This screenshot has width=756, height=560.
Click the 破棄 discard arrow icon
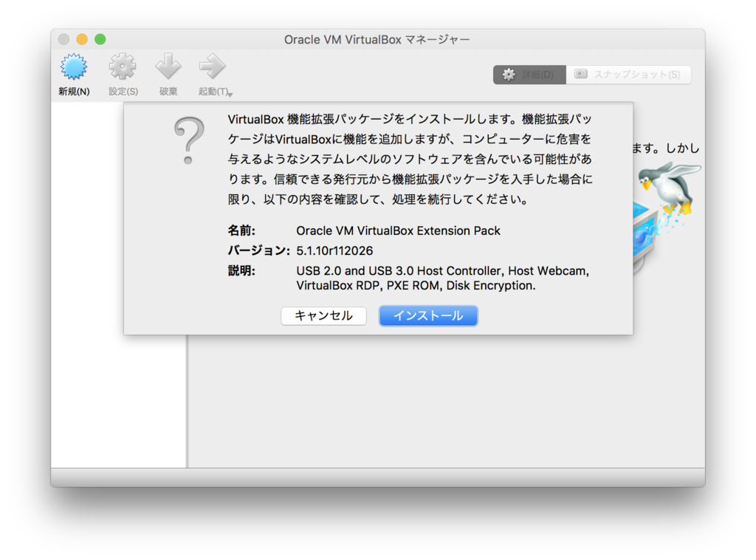pyautogui.click(x=168, y=66)
